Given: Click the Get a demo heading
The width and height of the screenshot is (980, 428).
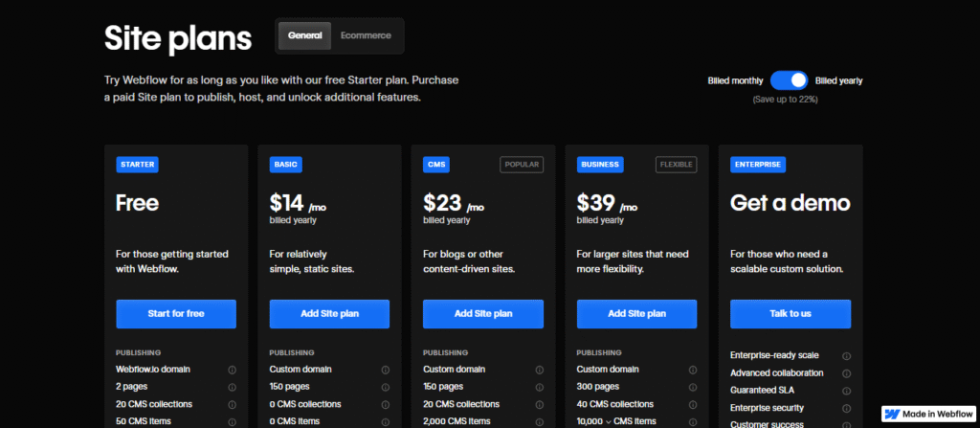Looking at the screenshot, I should pyautogui.click(x=791, y=203).
